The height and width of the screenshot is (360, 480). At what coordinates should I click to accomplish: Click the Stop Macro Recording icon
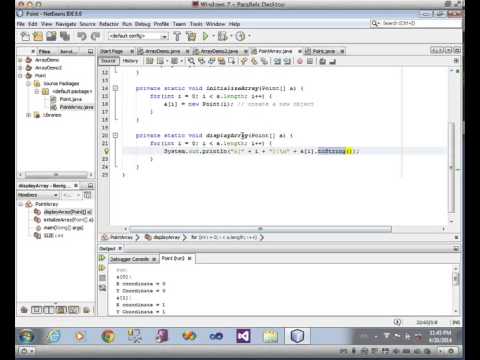point(310,61)
